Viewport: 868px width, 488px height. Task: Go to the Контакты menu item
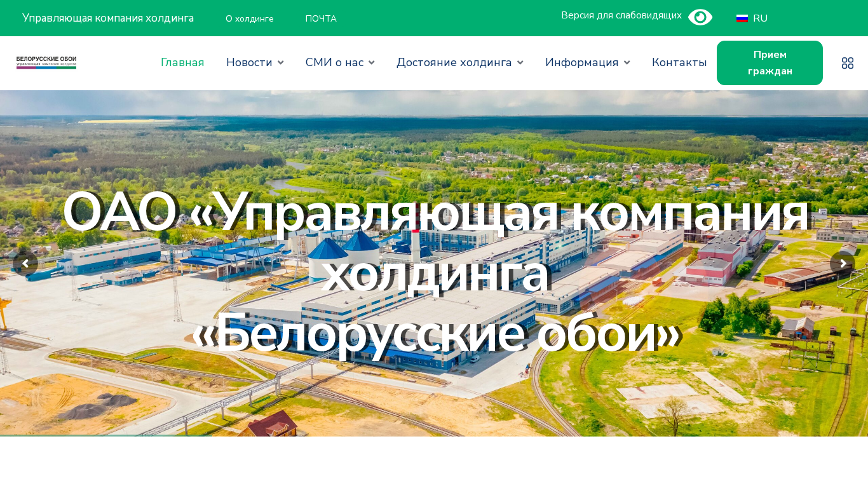[679, 62]
